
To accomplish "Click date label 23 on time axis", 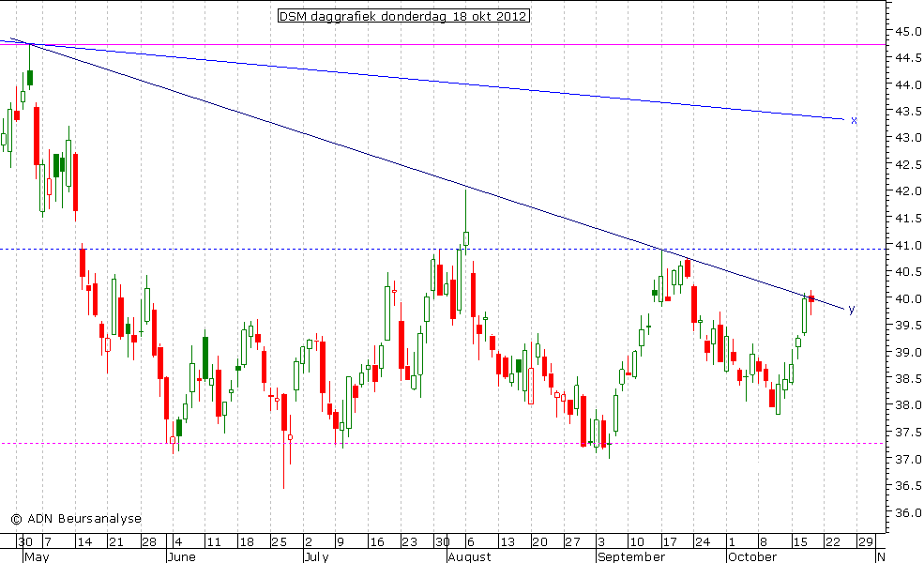I will coord(410,542).
